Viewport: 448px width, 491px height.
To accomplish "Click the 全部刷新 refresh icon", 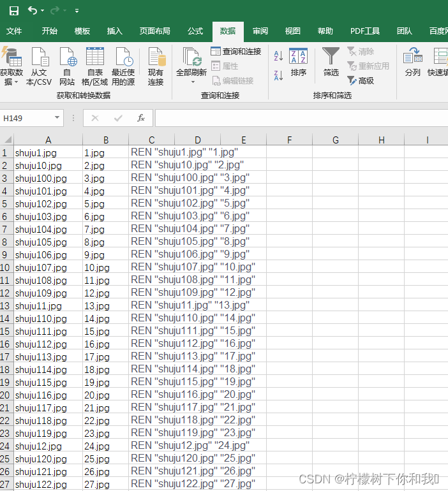I will pyautogui.click(x=191, y=57).
